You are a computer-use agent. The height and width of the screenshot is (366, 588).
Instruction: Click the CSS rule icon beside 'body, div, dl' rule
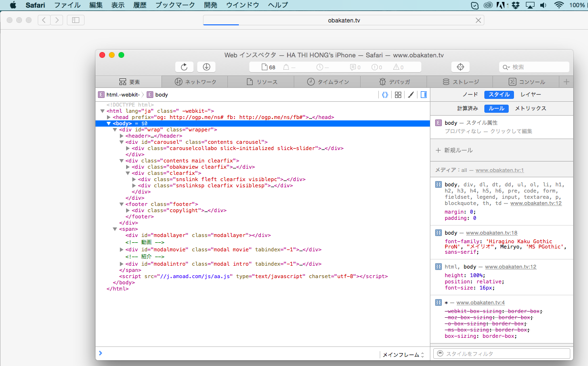[438, 184]
